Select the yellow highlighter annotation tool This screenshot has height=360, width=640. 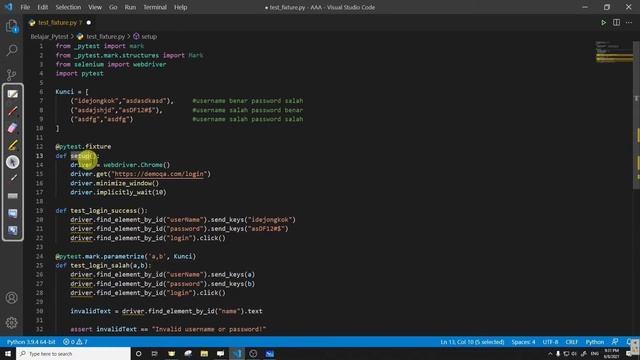13,145
